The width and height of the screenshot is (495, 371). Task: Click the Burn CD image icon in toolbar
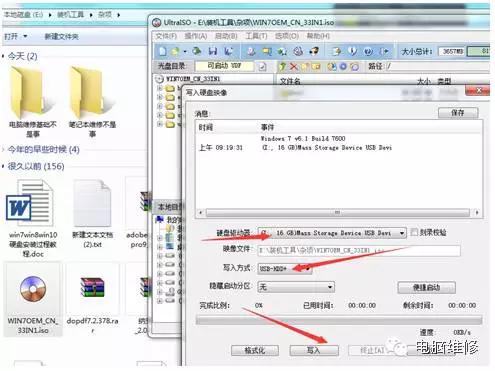pos(313,51)
